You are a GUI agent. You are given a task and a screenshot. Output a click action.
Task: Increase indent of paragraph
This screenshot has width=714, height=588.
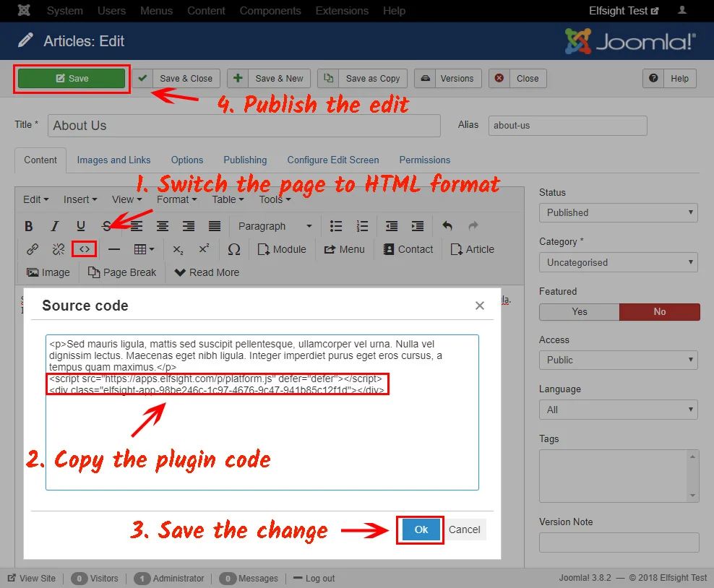(418, 225)
